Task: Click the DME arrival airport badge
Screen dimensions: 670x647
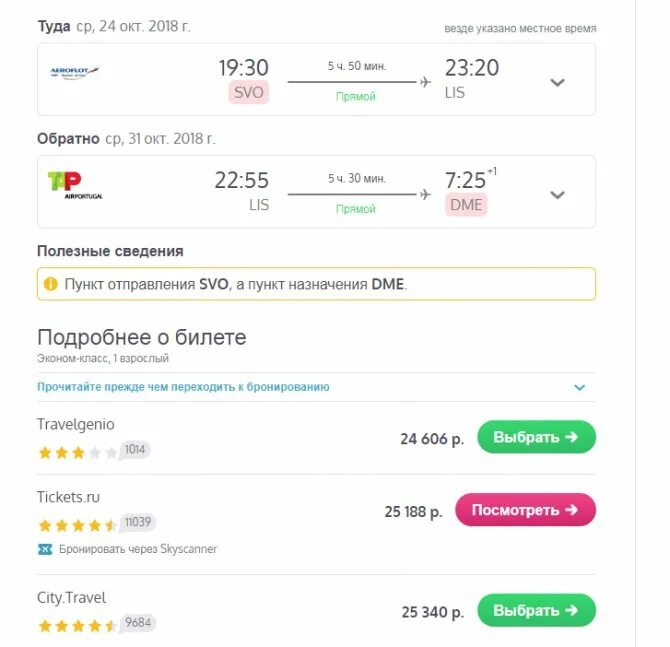Action: [466, 205]
